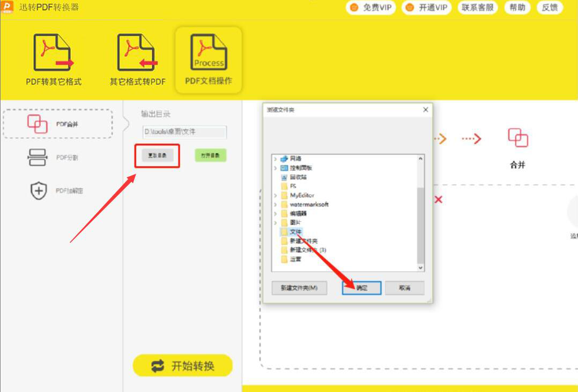Click the 免费VIP button in header
This screenshot has height=392, width=578.
371,8
